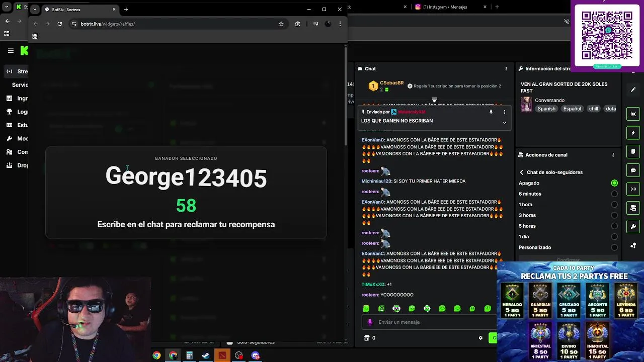This screenshot has height=362, width=644.
Task: Click the winner name George123405
Action: [x=186, y=177]
